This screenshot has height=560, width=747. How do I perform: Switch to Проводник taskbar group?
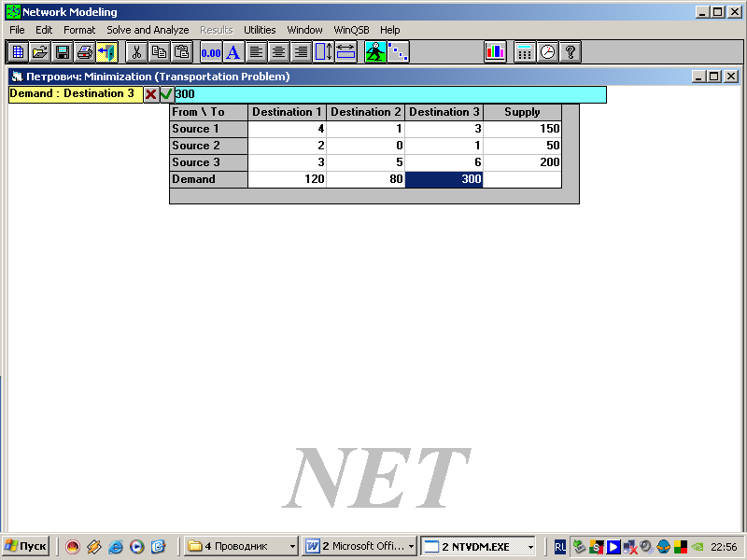click(242, 546)
